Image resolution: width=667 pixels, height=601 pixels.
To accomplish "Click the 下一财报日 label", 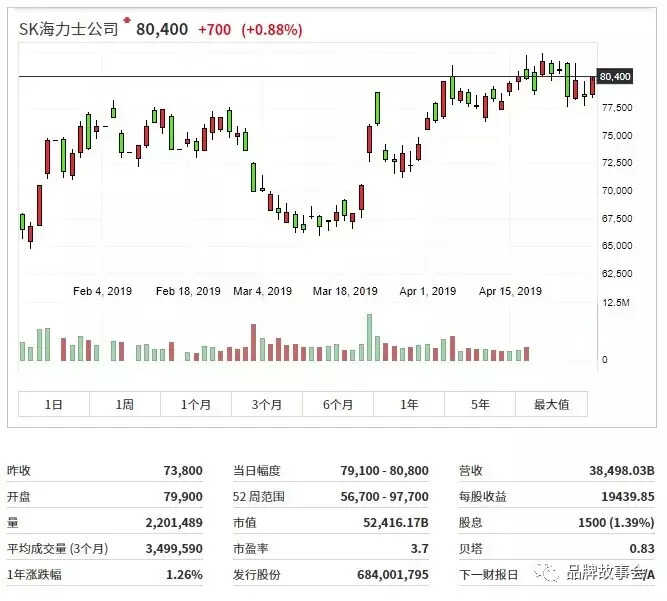I will click(x=488, y=575).
